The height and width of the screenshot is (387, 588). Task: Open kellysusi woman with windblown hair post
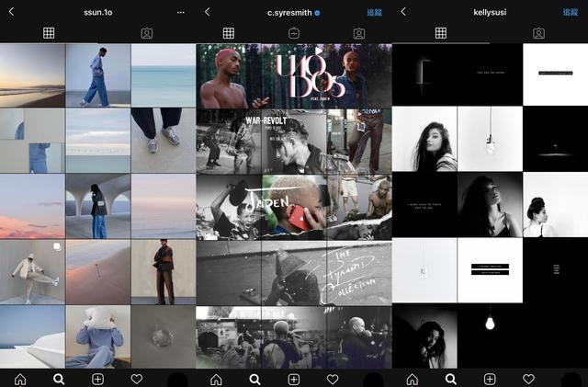click(424, 139)
